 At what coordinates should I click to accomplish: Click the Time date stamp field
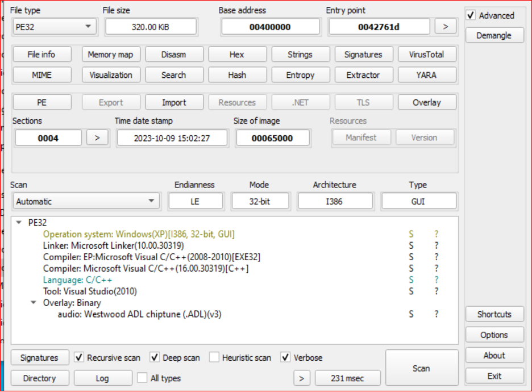point(172,138)
